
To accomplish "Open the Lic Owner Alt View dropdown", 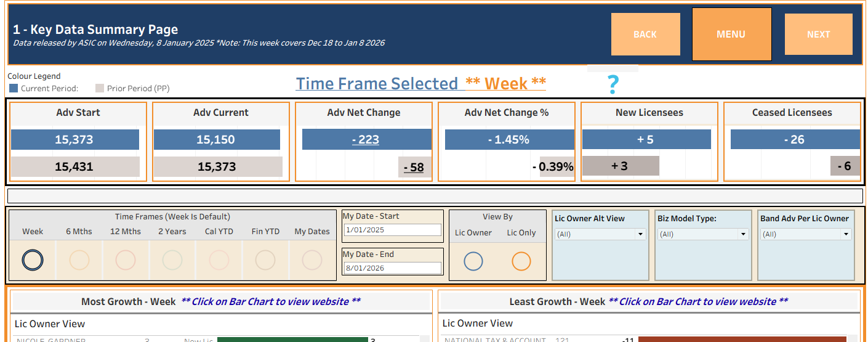I will (x=600, y=234).
